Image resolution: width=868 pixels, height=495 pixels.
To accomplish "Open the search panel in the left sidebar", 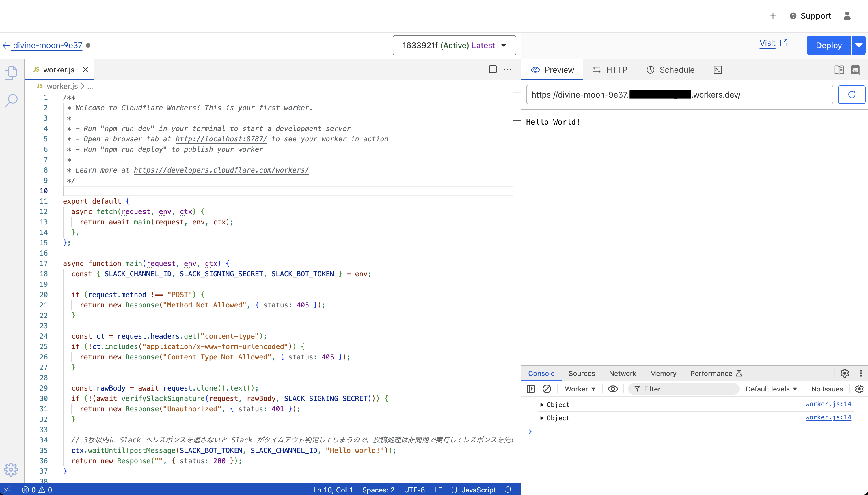I will (11, 101).
